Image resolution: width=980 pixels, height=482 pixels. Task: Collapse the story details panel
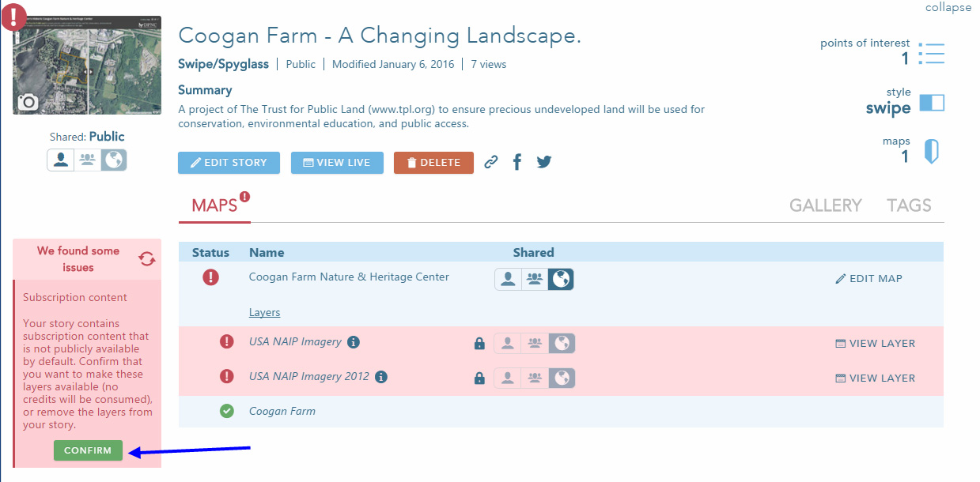point(948,7)
